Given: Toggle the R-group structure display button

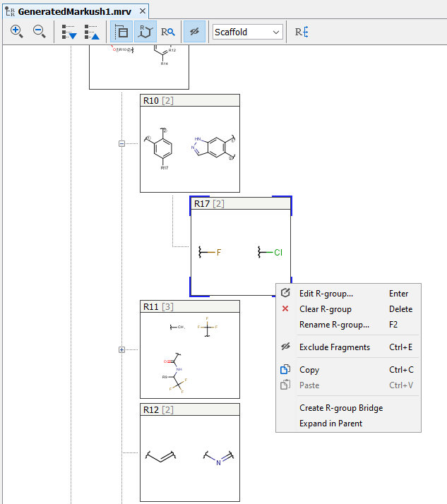Looking at the screenshot, I should 145,32.
